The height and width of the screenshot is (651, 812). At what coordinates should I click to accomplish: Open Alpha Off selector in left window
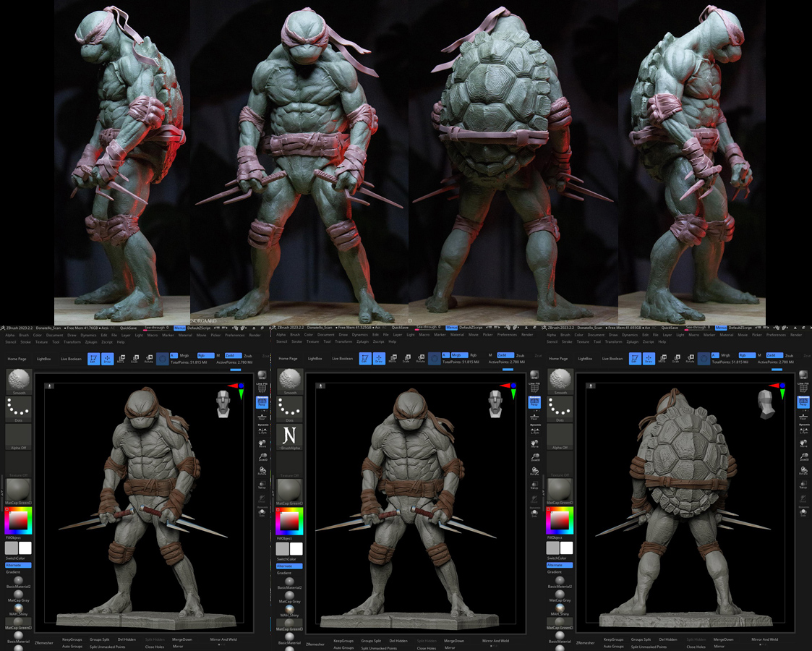(19, 437)
